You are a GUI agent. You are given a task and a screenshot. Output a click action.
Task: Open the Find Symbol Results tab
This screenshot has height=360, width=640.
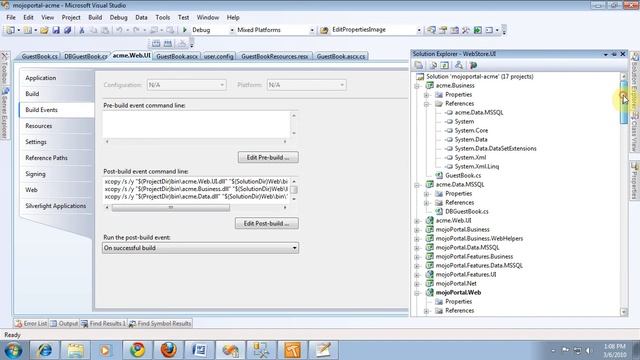point(160,324)
